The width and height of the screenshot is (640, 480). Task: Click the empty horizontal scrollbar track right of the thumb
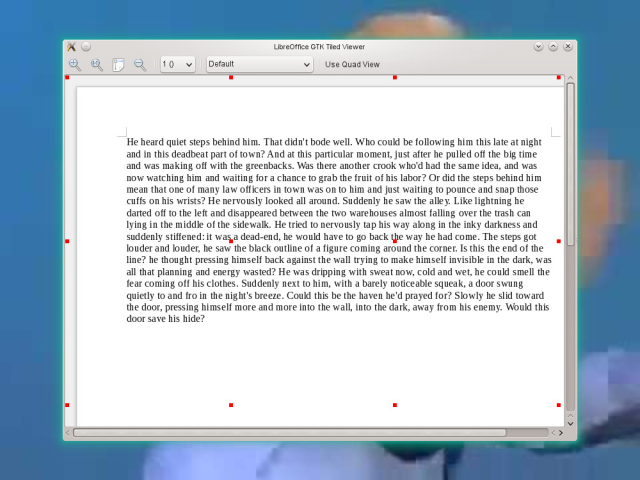coord(528,433)
